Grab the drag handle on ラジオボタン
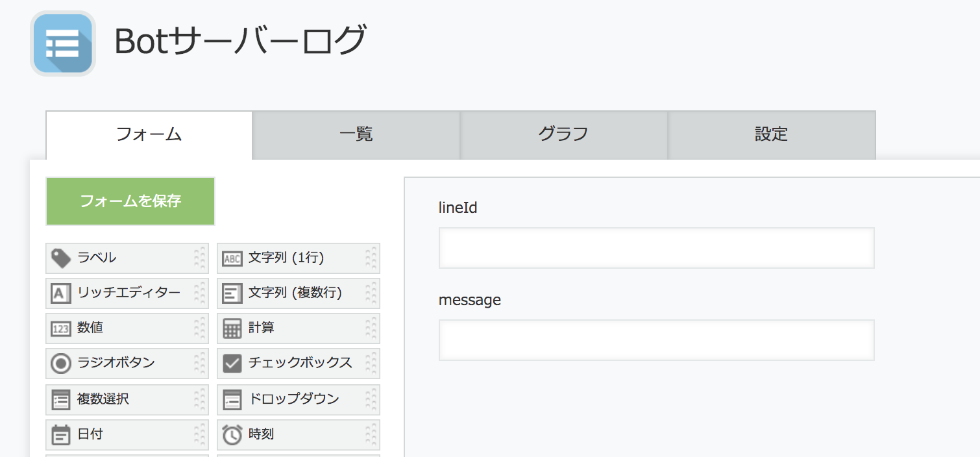This screenshot has height=457, width=980. 200,364
